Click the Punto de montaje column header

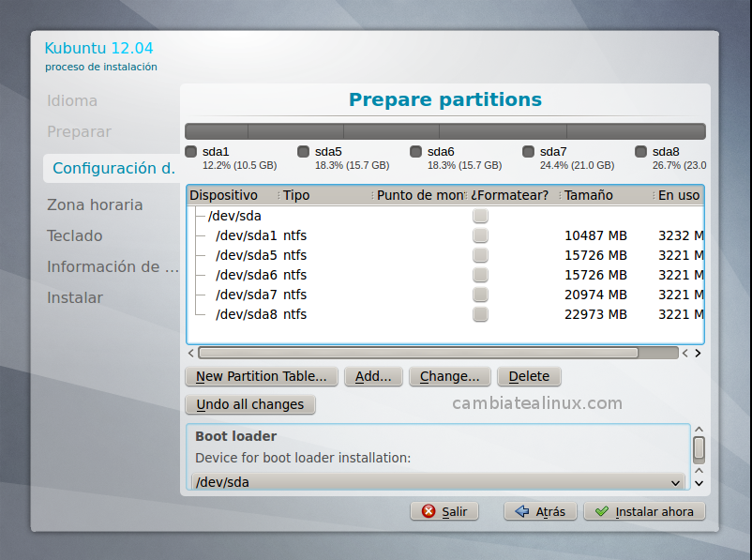420,195
